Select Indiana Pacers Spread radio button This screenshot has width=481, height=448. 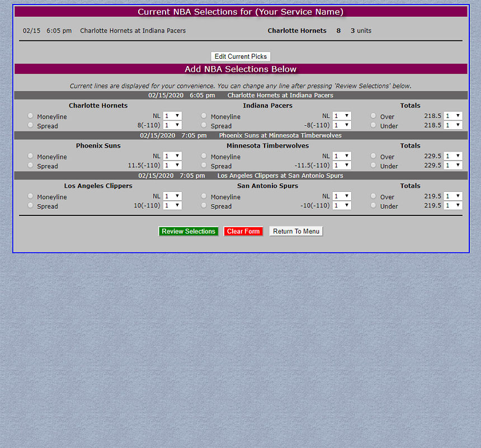pyautogui.click(x=204, y=125)
